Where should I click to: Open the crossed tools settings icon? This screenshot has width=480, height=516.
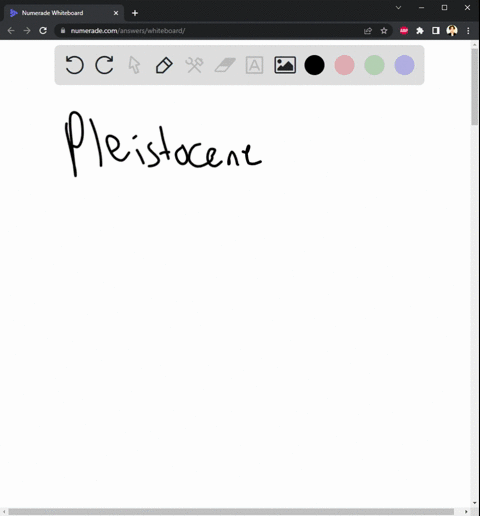(194, 65)
